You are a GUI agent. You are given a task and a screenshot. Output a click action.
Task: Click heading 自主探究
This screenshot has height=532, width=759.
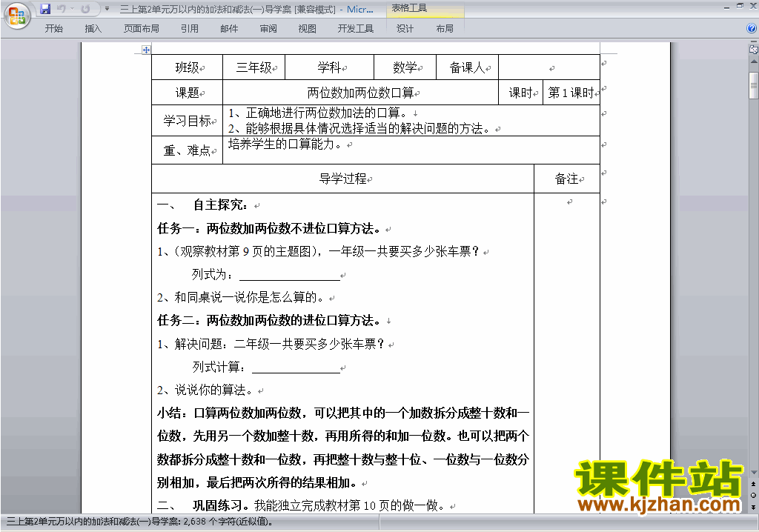pos(220,205)
